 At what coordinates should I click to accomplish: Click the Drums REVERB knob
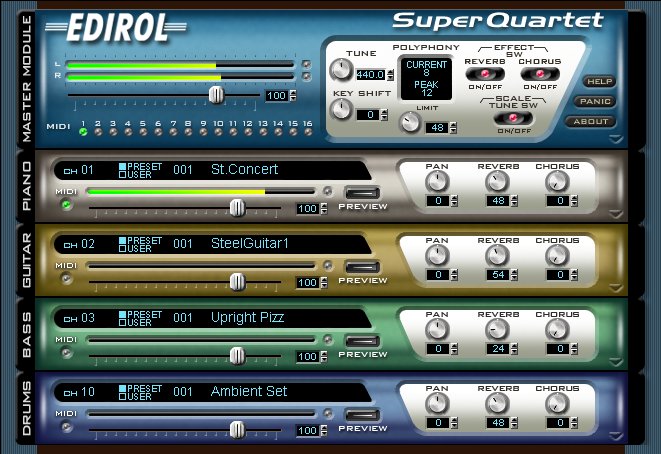[x=497, y=403]
